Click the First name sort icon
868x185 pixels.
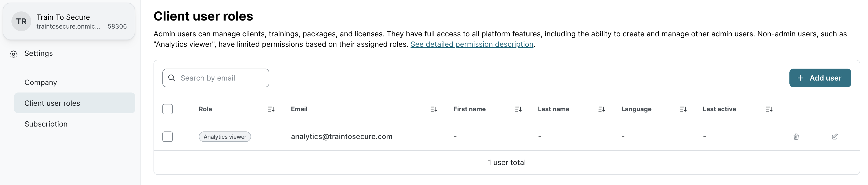(x=518, y=109)
